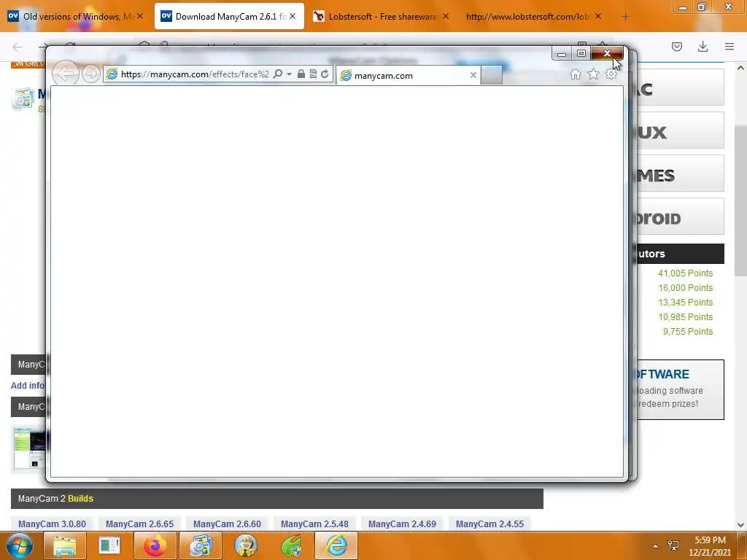
Task: Open Windows Explorer from the taskbar
Action: point(65,545)
